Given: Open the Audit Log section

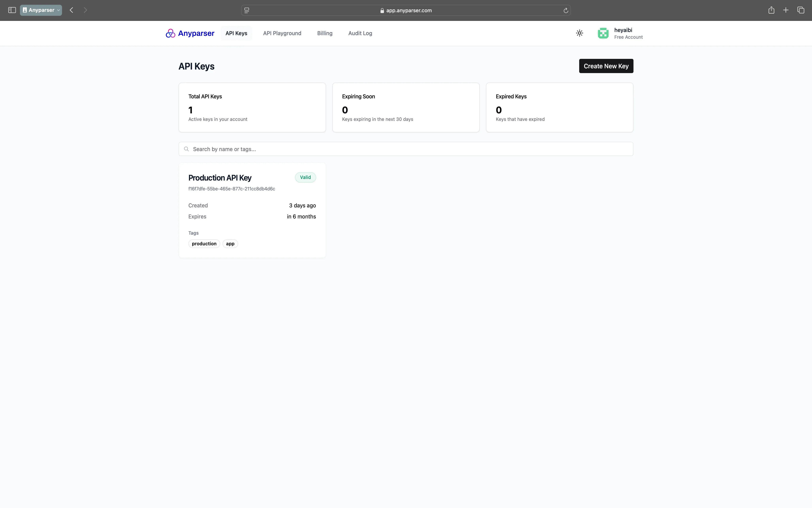Looking at the screenshot, I should 360,33.
